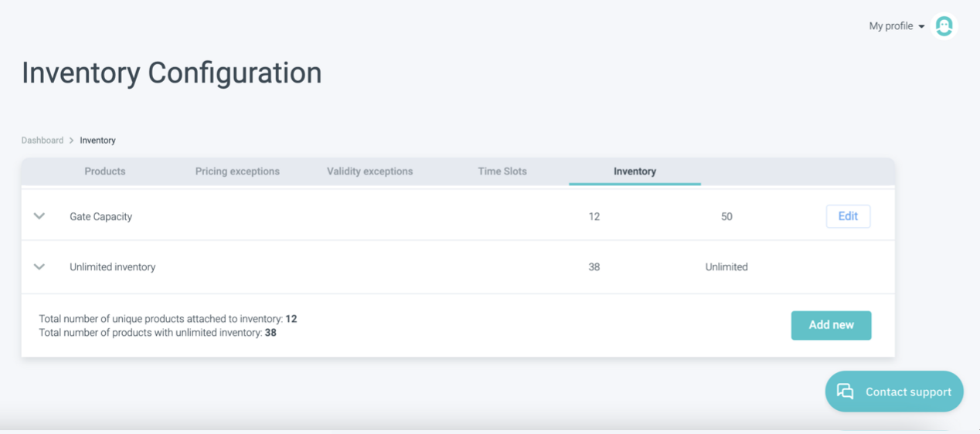Navigate to Dashboard breadcrumb link
This screenshot has width=980, height=434.
pos(43,141)
